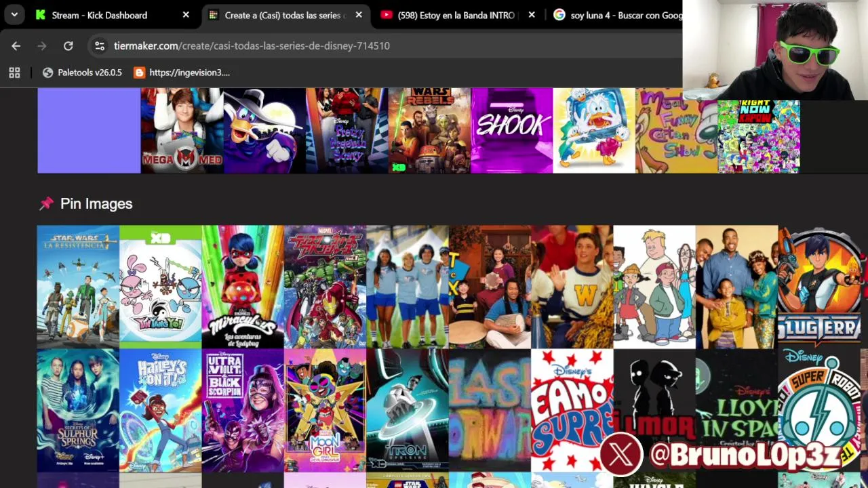Close the tiermaker Create tab
The width and height of the screenshot is (868, 488).
359,15
